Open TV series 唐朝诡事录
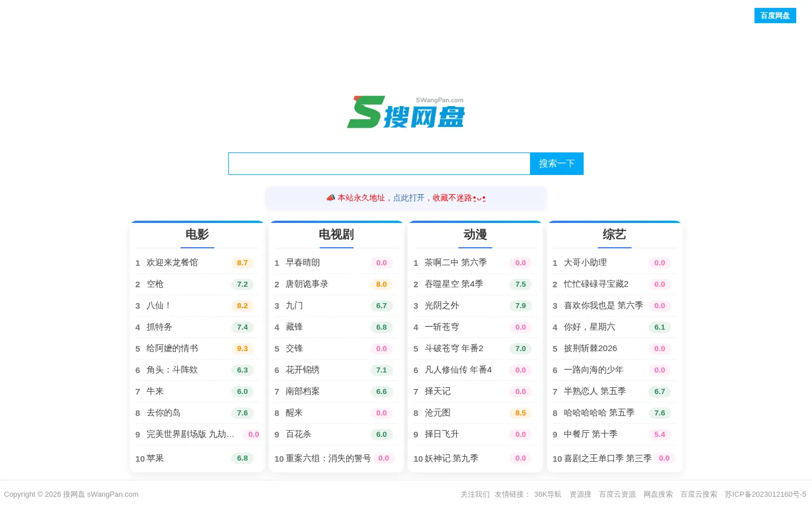The width and height of the screenshot is (812, 508). tap(307, 284)
